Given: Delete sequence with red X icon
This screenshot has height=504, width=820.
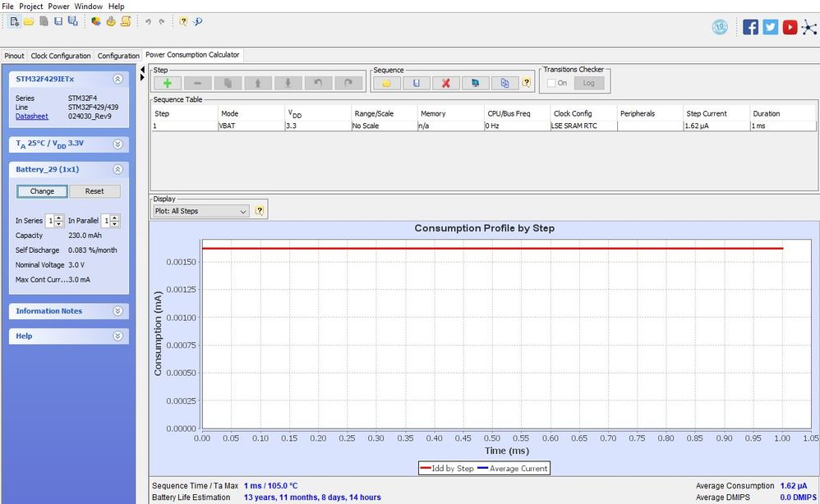Looking at the screenshot, I should (445, 83).
